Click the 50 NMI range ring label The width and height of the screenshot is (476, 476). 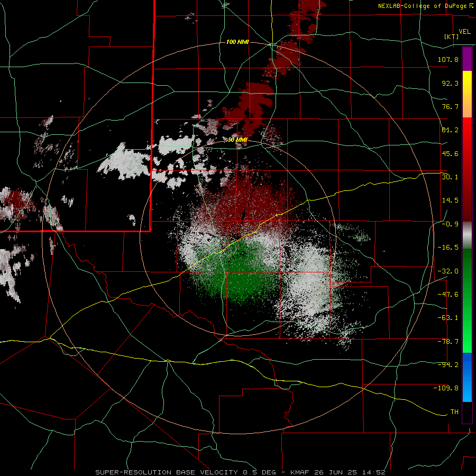(237, 140)
